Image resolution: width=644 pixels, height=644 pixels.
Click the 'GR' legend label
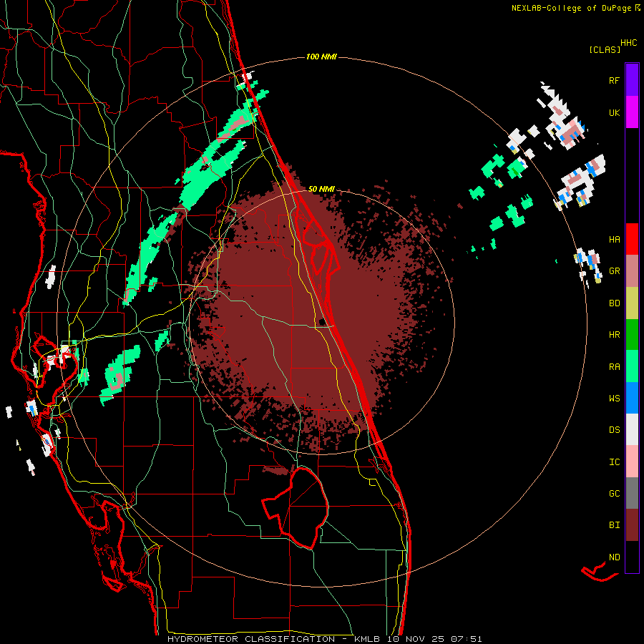(x=614, y=271)
